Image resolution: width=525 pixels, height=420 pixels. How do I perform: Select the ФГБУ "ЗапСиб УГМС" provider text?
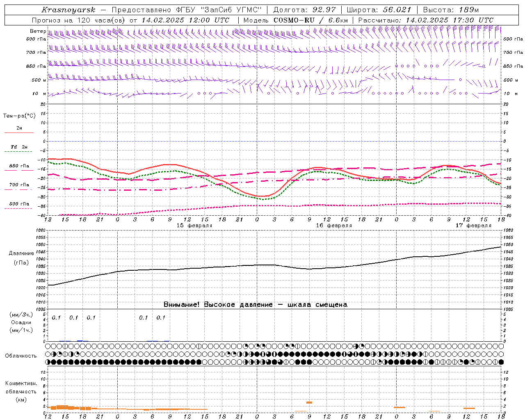click(x=219, y=10)
